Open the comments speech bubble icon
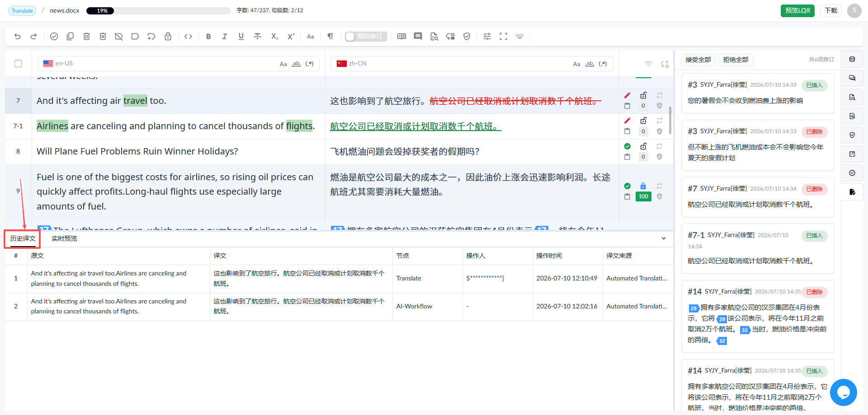Viewport: 868px width, 415px height. coord(418,37)
